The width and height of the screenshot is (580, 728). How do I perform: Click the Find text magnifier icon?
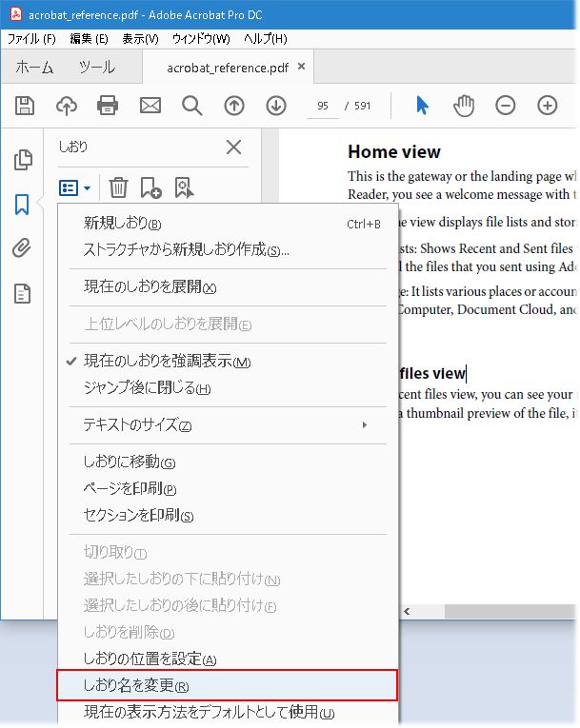[x=192, y=106]
